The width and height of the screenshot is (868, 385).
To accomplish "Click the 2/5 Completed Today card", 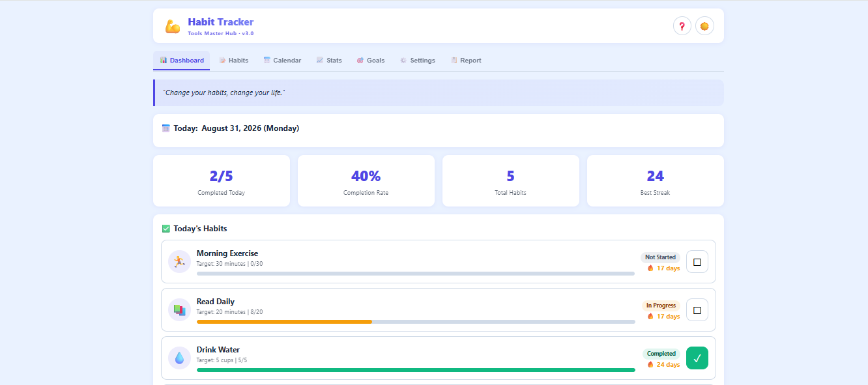I will [x=222, y=180].
